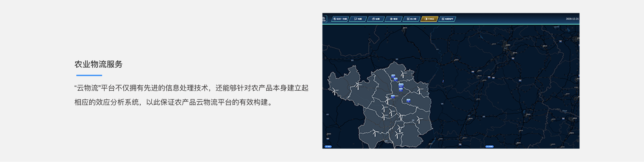Click the blue underline bar below the heading
Viewport: 644px width, 162px height.
pyautogui.click(x=89, y=75)
